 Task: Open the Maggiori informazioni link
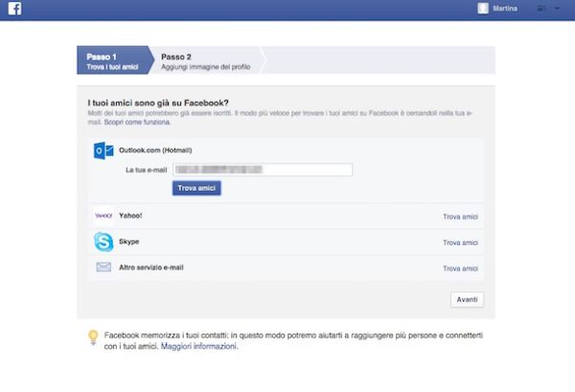click(x=198, y=346)
